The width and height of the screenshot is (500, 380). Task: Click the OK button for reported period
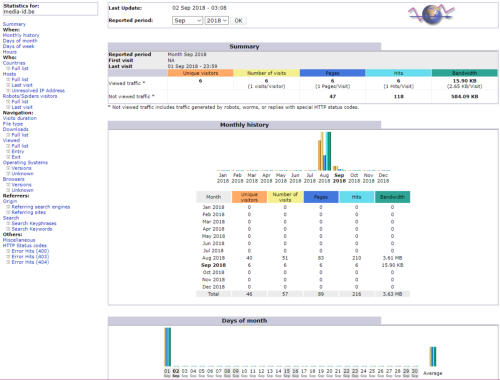(238, 21)
